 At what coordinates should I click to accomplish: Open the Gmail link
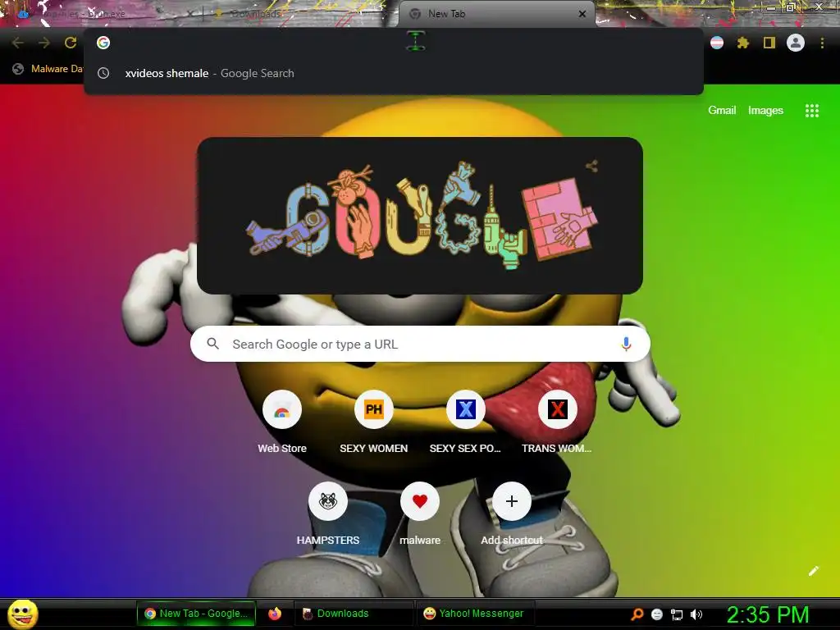pyautogui.click(x=722, y=111)
